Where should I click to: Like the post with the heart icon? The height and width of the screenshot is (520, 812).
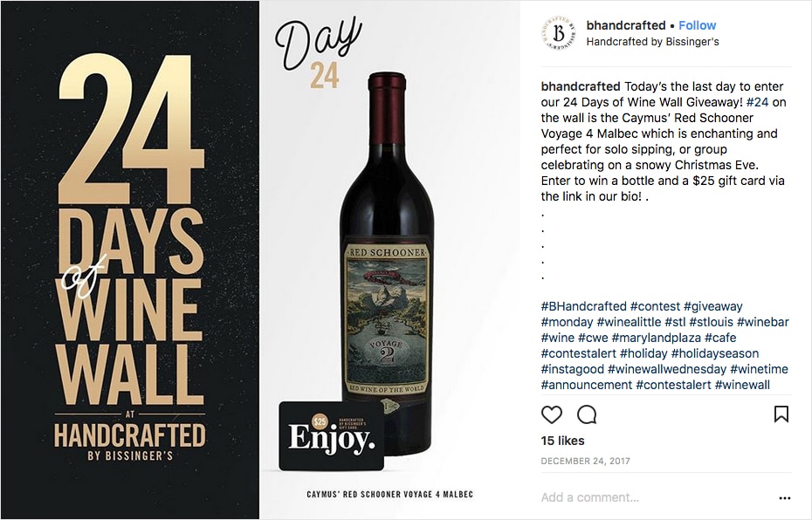point(552,414)
